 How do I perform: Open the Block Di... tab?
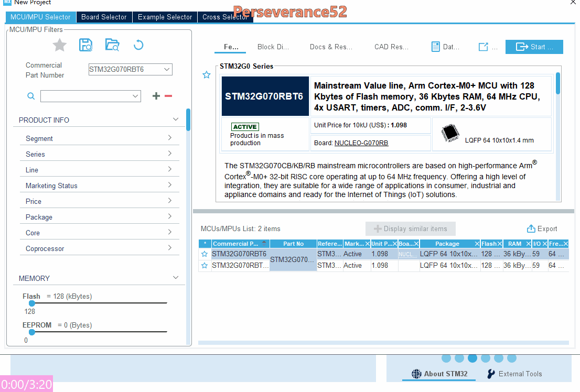[x=273, y=47]
